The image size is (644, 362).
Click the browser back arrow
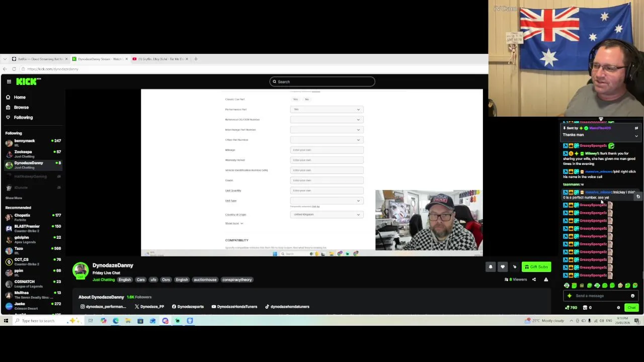5,69
